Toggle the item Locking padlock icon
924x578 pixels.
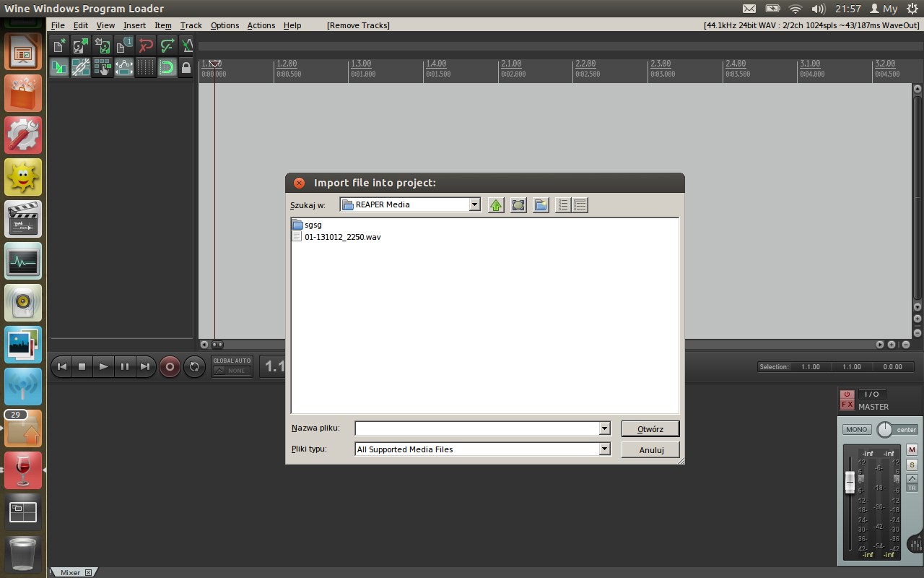click(x=186, y=68)
